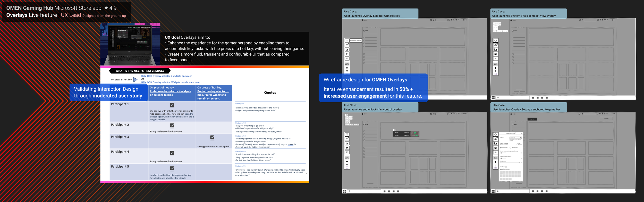This screenshot has width=644, height=202.
Task: Toggle Participant 3 preference checkbox
Action: point(212,137)
